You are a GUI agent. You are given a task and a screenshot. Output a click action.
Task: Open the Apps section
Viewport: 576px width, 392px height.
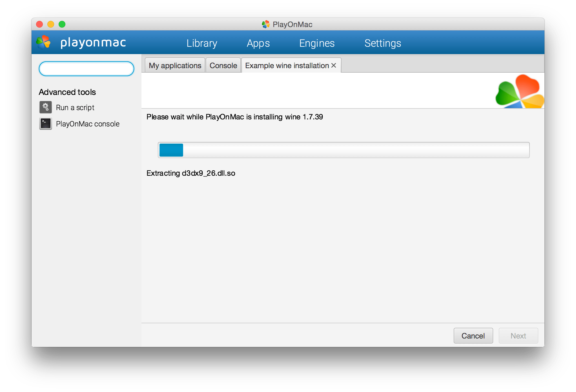coord(258,43)
